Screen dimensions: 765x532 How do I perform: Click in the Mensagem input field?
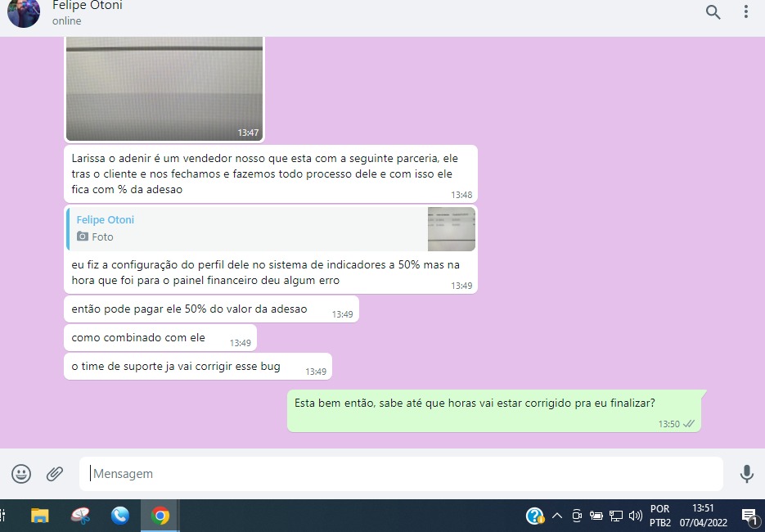pyautogui.click(x=401, y=474)
